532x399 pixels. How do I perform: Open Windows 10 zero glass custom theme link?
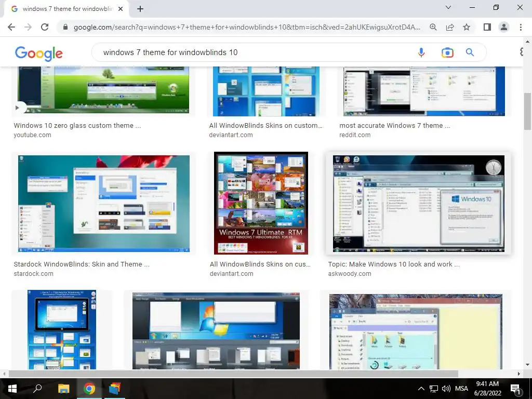tap(77, 126)
